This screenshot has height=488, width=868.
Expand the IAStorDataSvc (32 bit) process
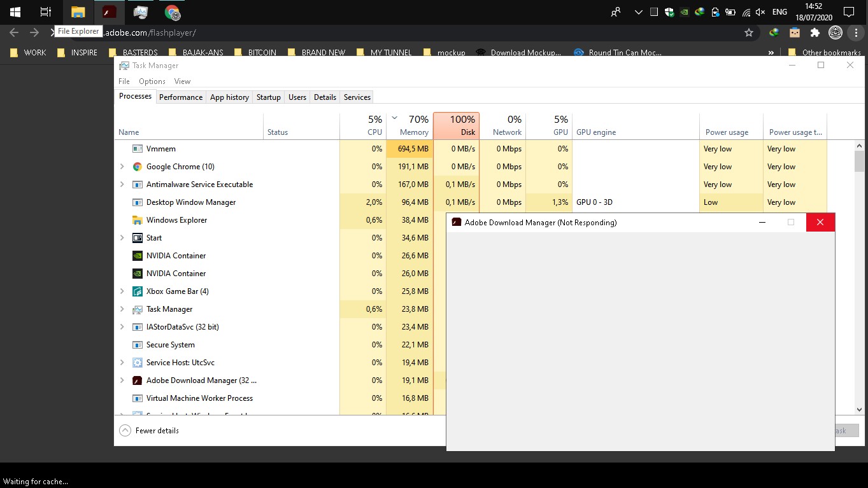pyautogui.click(x=122, y=327)
